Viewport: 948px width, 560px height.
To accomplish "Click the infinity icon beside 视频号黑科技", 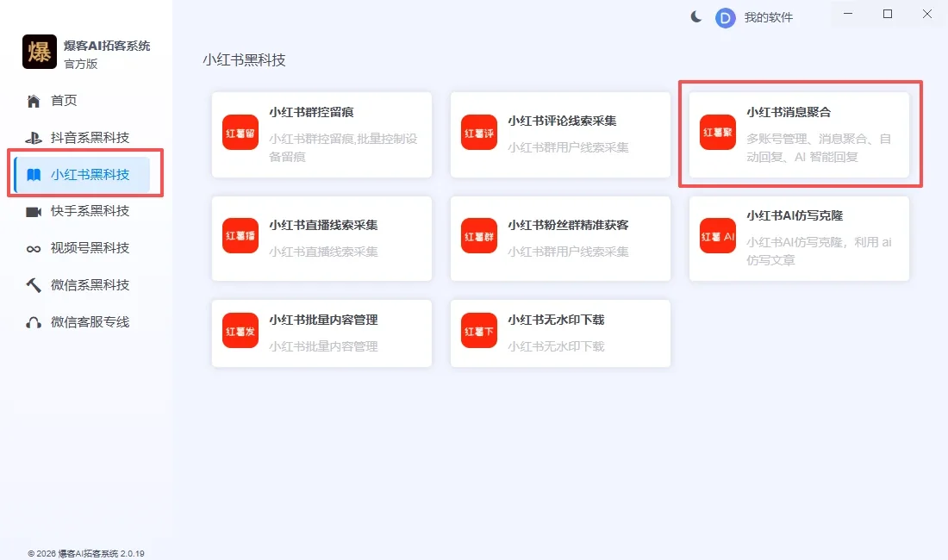I will pyautogui.click(x=34, y=249).
